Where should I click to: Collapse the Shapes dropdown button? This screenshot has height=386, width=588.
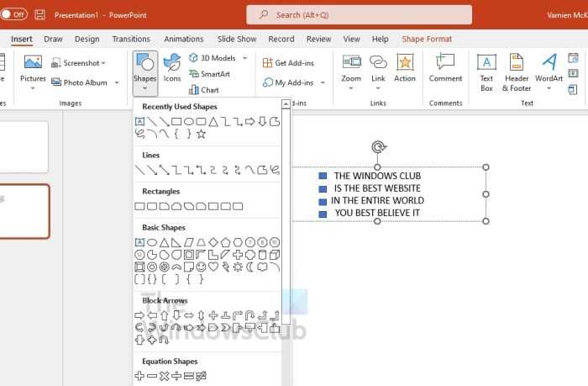coord(145,73)
